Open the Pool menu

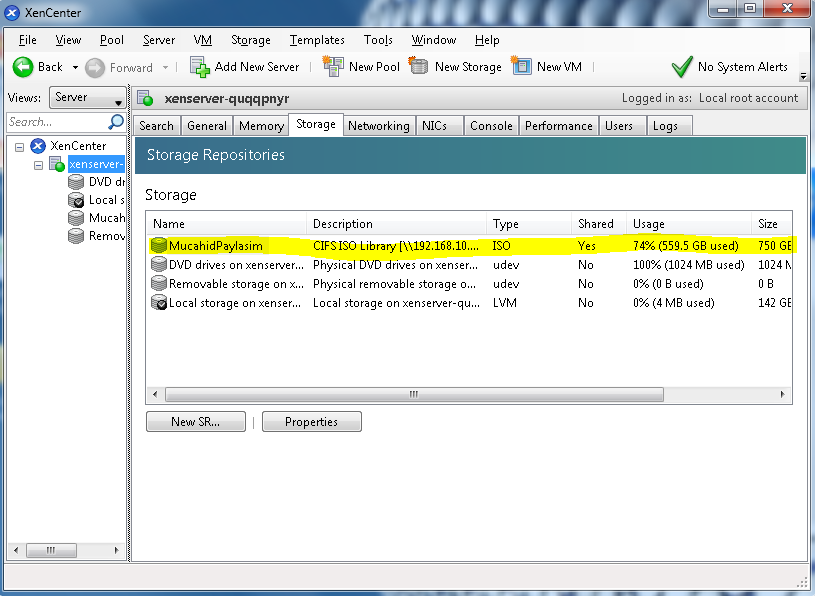pyautogui.click(x=112, y=40)
